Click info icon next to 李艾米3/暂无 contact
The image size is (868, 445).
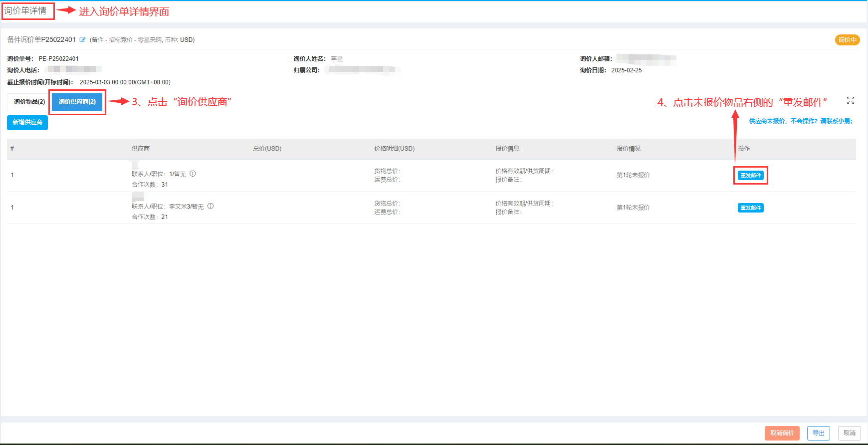pyautogui.click(x=211, y=206)
